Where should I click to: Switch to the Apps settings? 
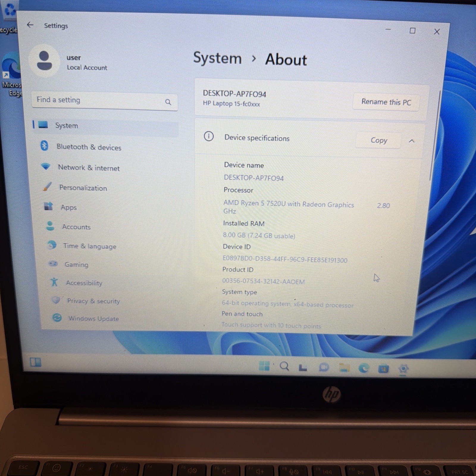coord(69,207)
